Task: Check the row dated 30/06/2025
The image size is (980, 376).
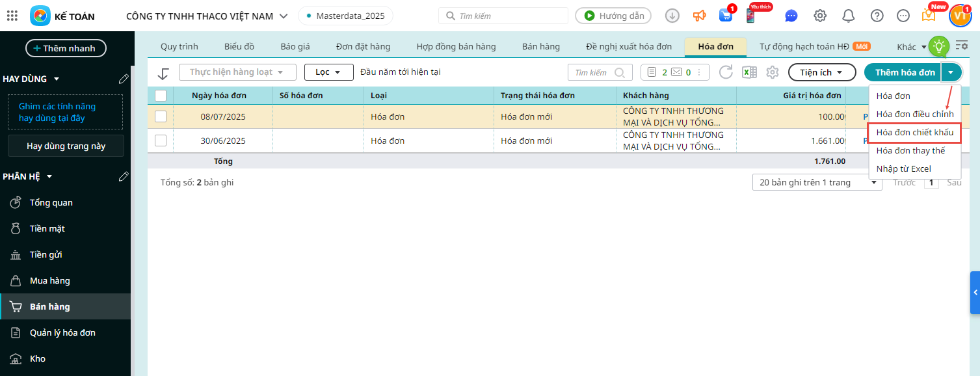Action: pos(161,141)
